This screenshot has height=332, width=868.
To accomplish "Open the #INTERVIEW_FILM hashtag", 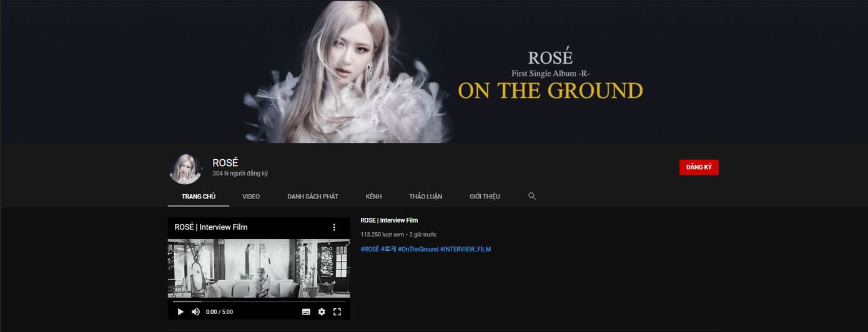I will (x=466, y=249).
